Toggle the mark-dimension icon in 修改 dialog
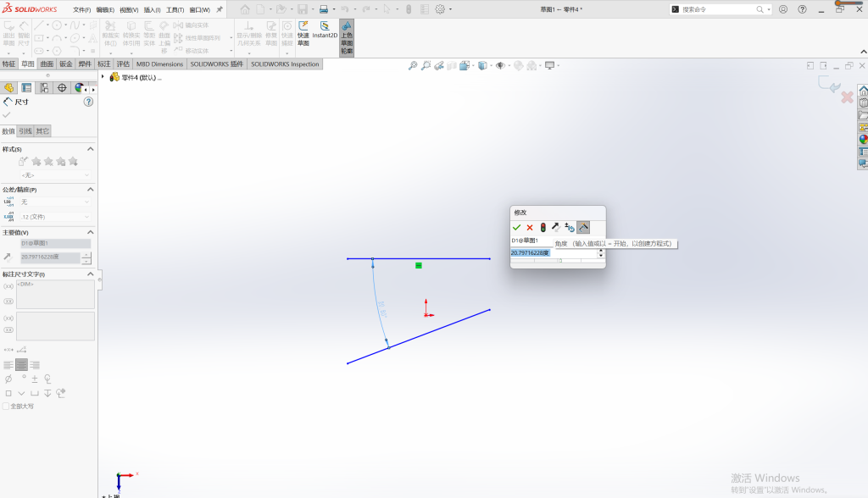This screenshot has height=498, width=868. coord(583,228)
